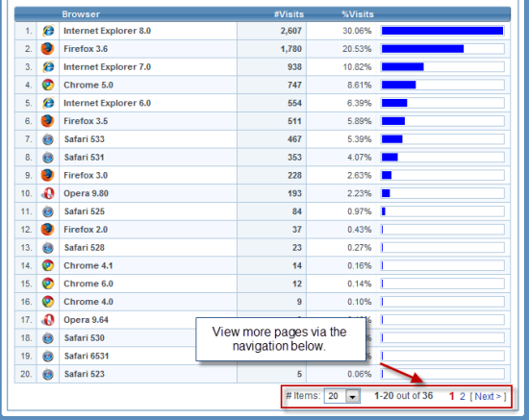
Task: Click the percentage 0.27%
Action: coord(360,248)
